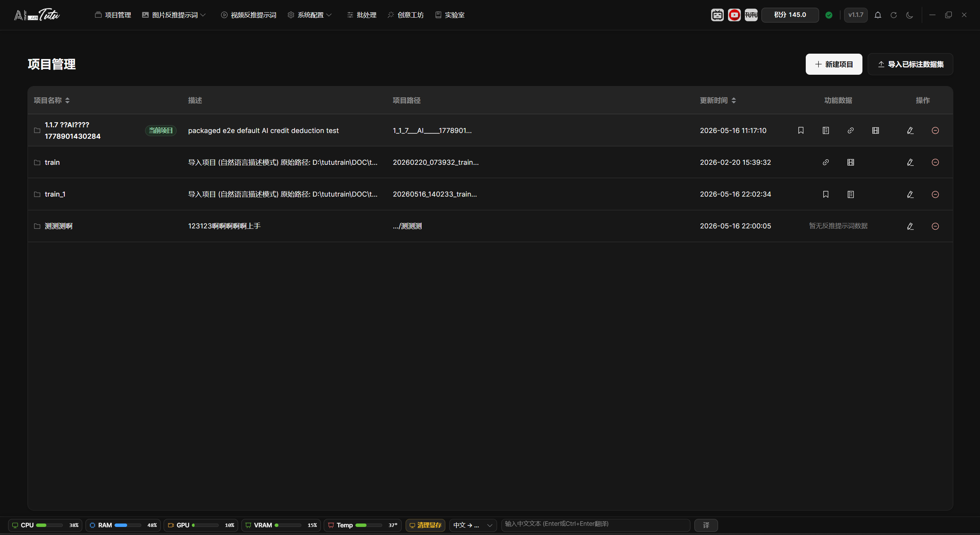Click the 导入已标注数据集 button
Screen dimensions: 980x535
[910, 64]
